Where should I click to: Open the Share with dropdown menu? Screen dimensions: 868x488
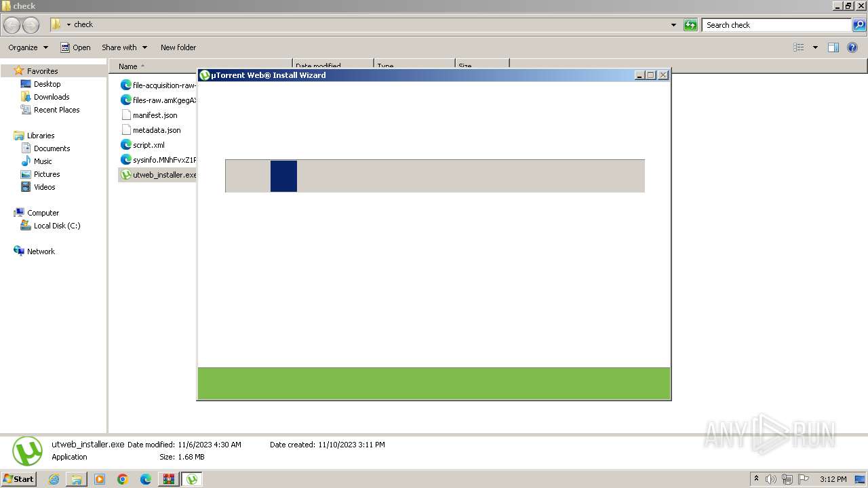tap(124, 47)
